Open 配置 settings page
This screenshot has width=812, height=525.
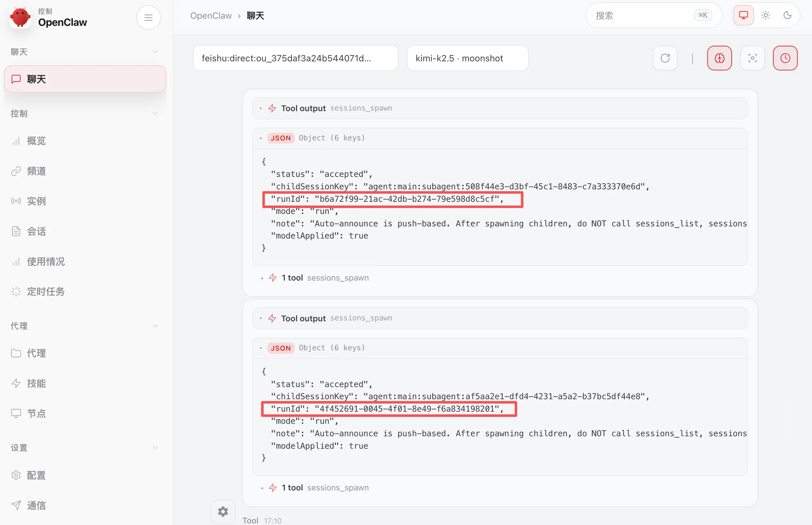pos(36,475)
